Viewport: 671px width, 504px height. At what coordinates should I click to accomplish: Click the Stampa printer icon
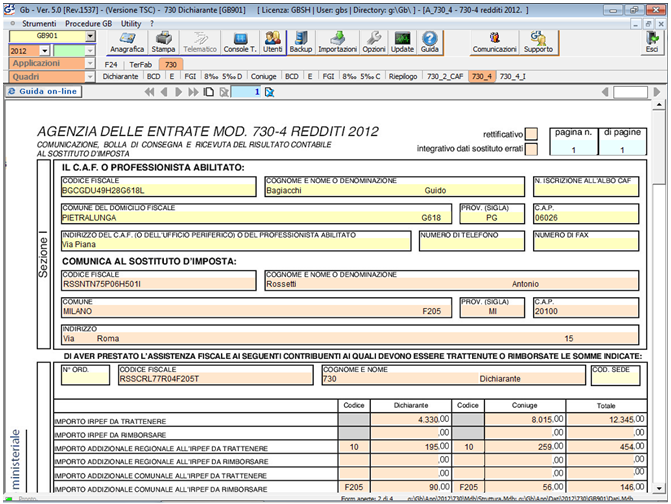coord(163,42)
